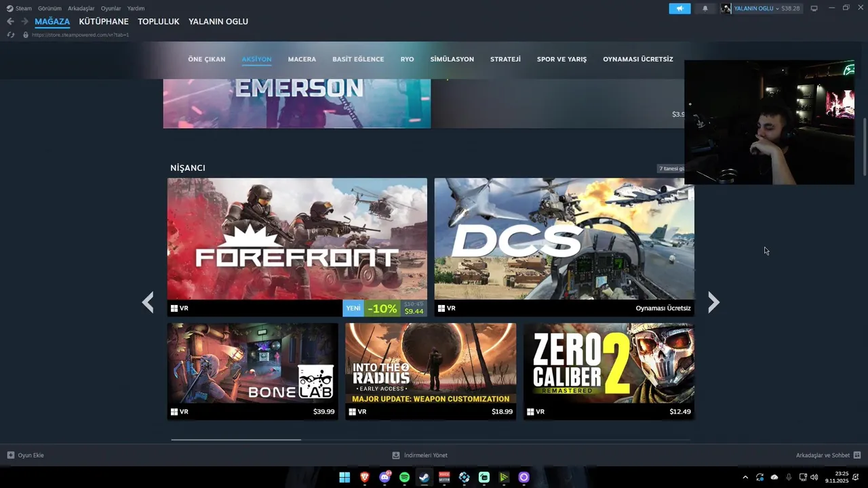868x488 pixels.
Task: Click the page vertical scrollbar
Action: [864, 146]
